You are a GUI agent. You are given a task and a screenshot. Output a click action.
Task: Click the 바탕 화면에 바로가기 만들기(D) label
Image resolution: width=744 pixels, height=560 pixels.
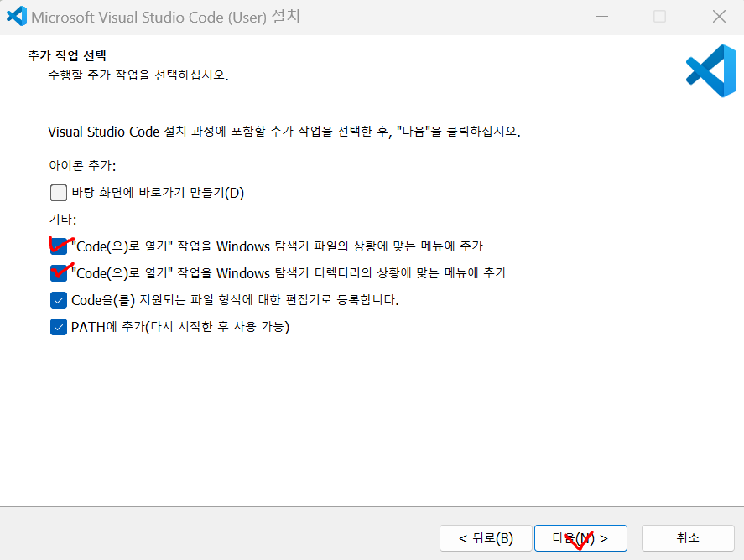tap(158, 193)
